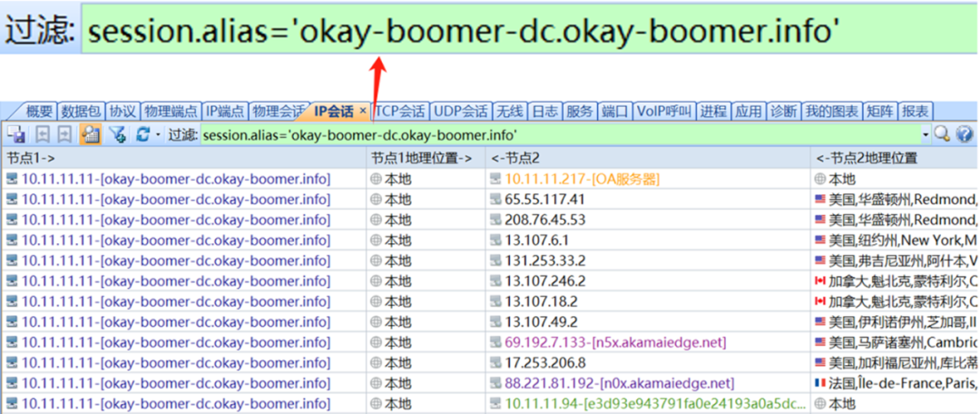This screenshot has width=980, height=414.
Task: Switch to the IP端点 tab
Action: [226, 112]
